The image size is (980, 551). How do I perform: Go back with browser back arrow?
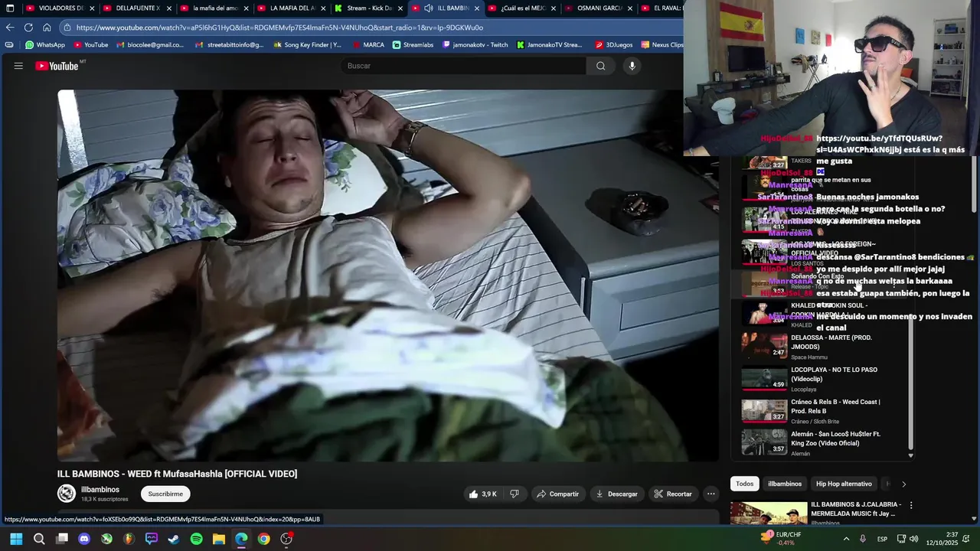10,28
